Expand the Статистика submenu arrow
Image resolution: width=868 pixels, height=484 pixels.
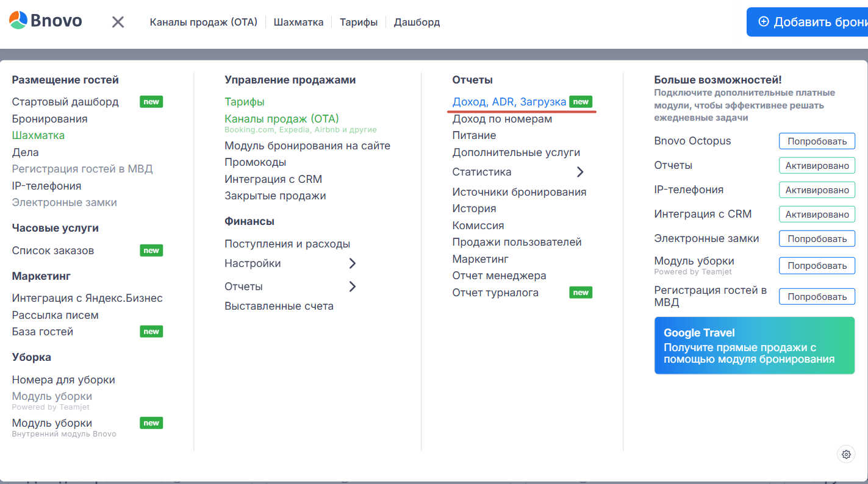tap(580, 172)
